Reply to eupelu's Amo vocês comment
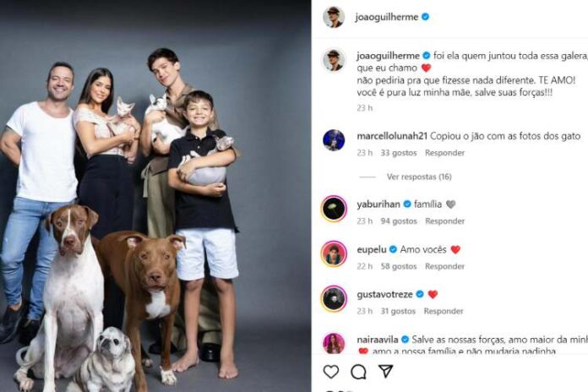Screen dimensions: 588x392 [x=444, y=266]
